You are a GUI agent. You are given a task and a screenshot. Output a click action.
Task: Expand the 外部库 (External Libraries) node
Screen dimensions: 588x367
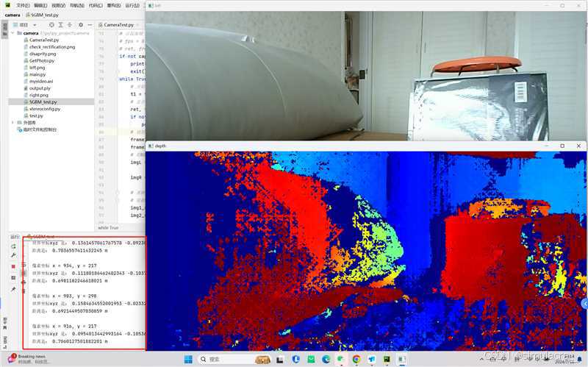tap(12, 122)
